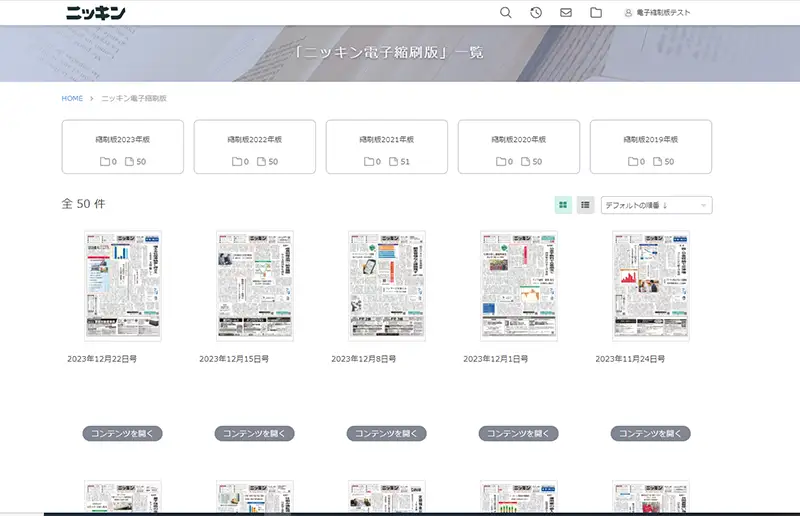The width and height of the screenshot is (800, 516).
Task: Open thumbnail of 2023年12月15日号
Action: [x=255, y=286]
